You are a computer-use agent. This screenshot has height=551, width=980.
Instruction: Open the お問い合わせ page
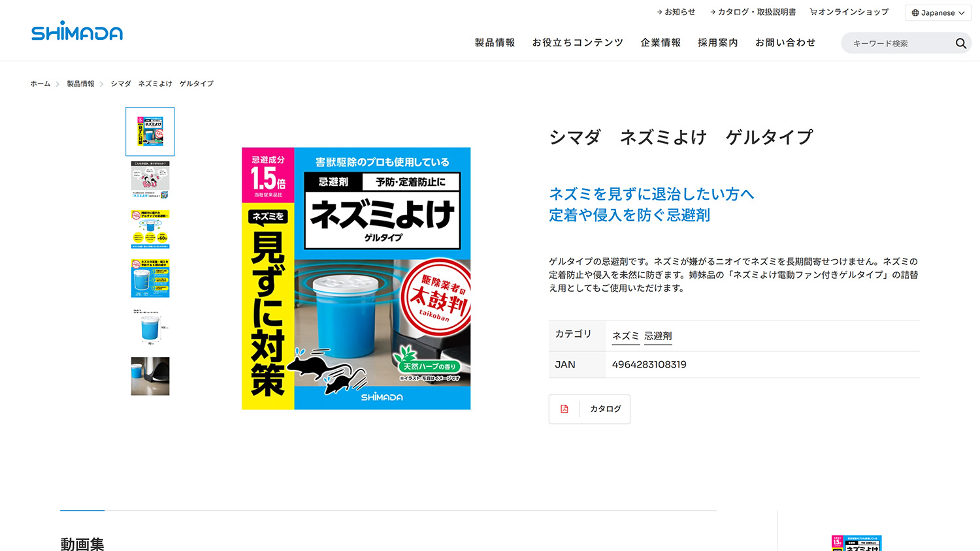pos(785,42)
